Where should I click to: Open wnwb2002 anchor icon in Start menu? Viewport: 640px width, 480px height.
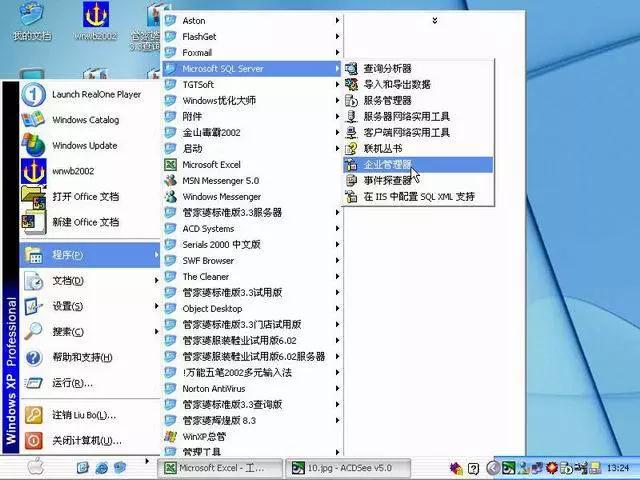(34, 170)
